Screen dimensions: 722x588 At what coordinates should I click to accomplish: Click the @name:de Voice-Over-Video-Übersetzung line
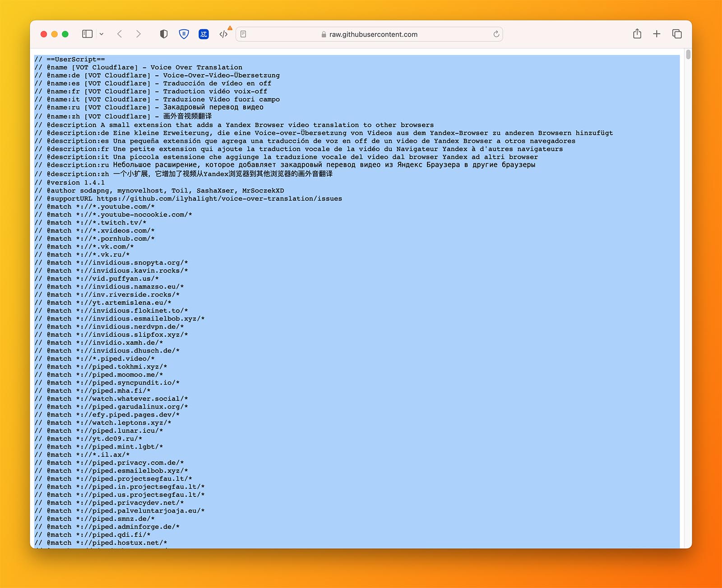coord(157,75)
